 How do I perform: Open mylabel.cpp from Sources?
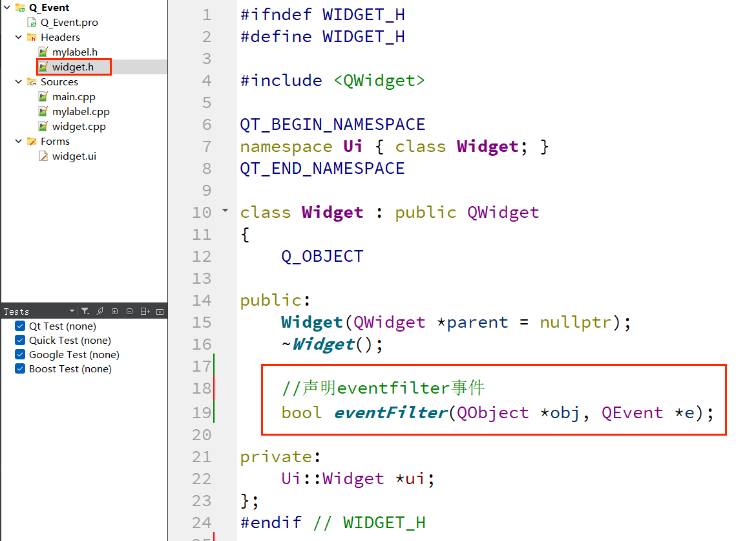tap(81, 112)
